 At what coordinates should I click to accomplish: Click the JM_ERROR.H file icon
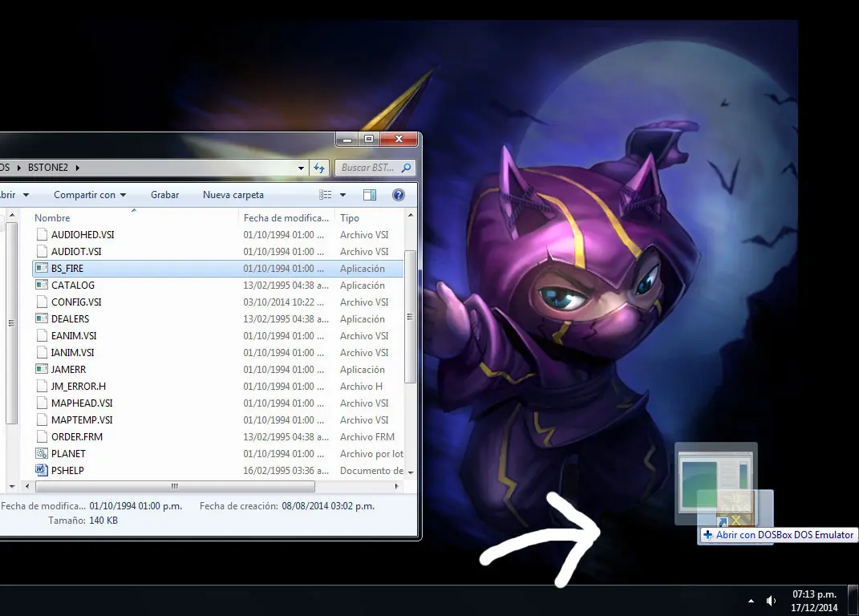(x=41, y=387)
